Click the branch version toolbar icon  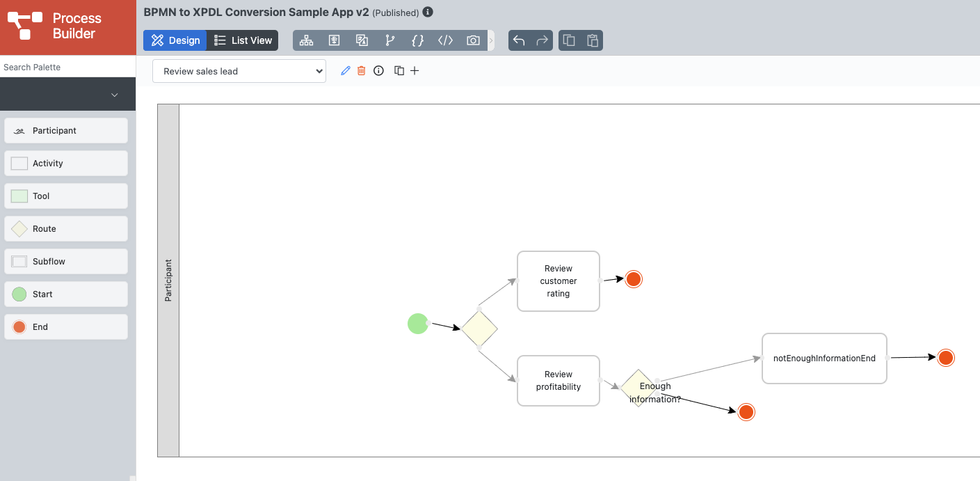tap(389, 40)
